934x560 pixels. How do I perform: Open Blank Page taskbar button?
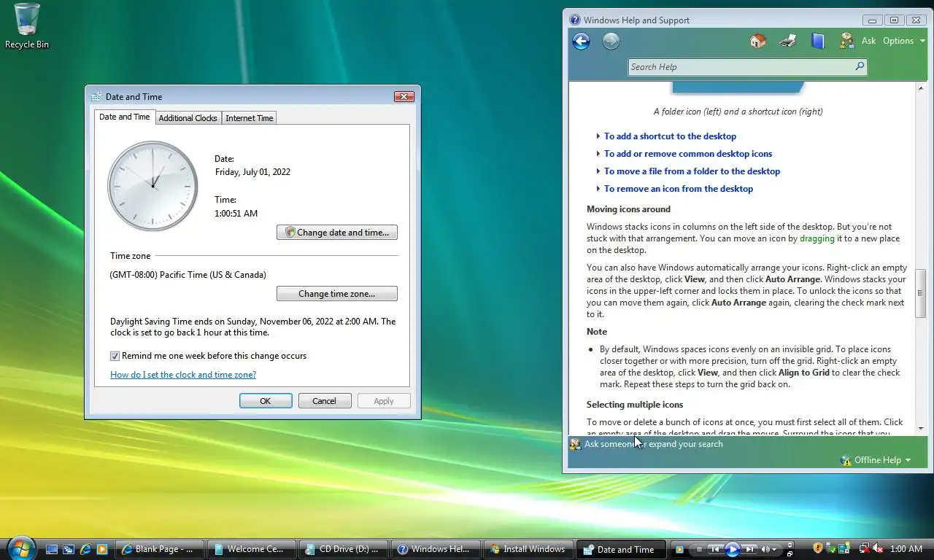point(159,549)
